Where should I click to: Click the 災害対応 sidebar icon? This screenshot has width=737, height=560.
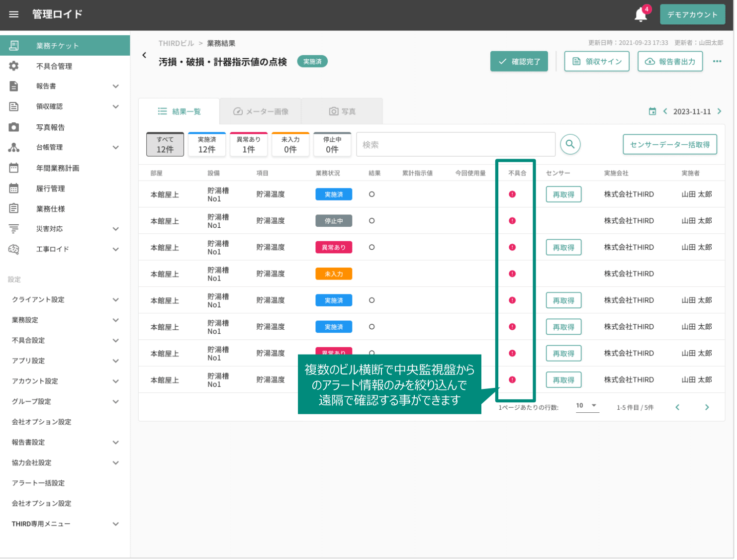point(14,229)
